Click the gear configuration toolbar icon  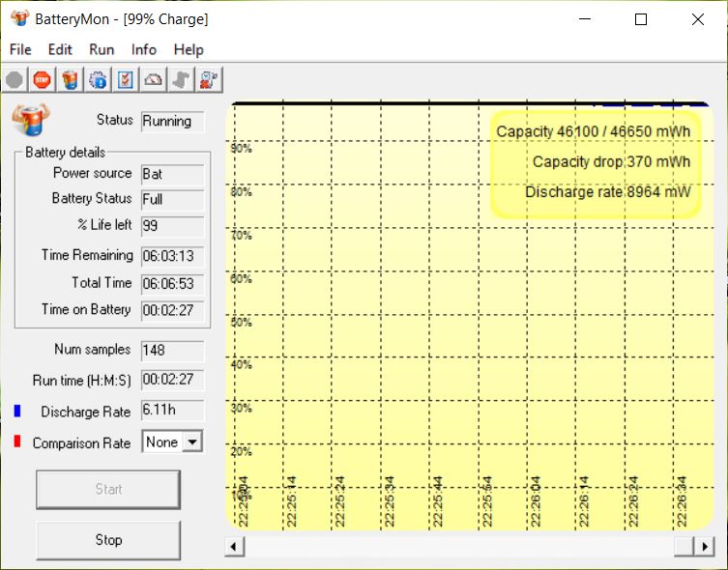pyautogui.click(x=98, y=80)
